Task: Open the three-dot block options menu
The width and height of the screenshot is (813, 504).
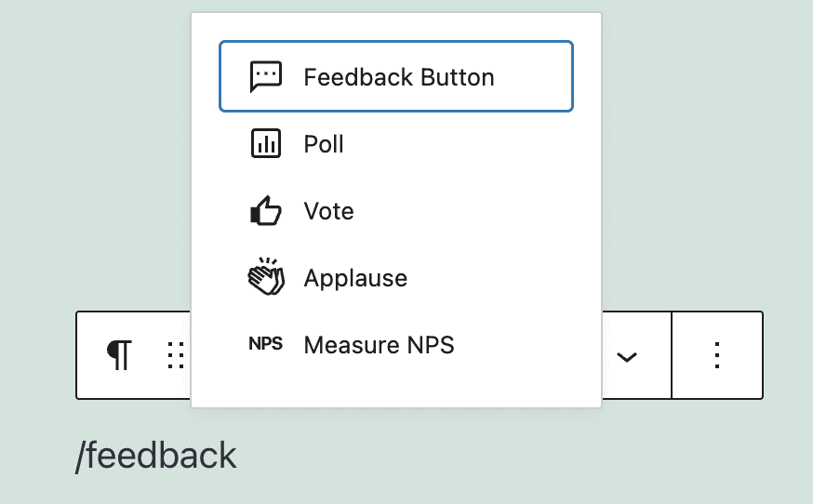Action: (716, 355)
